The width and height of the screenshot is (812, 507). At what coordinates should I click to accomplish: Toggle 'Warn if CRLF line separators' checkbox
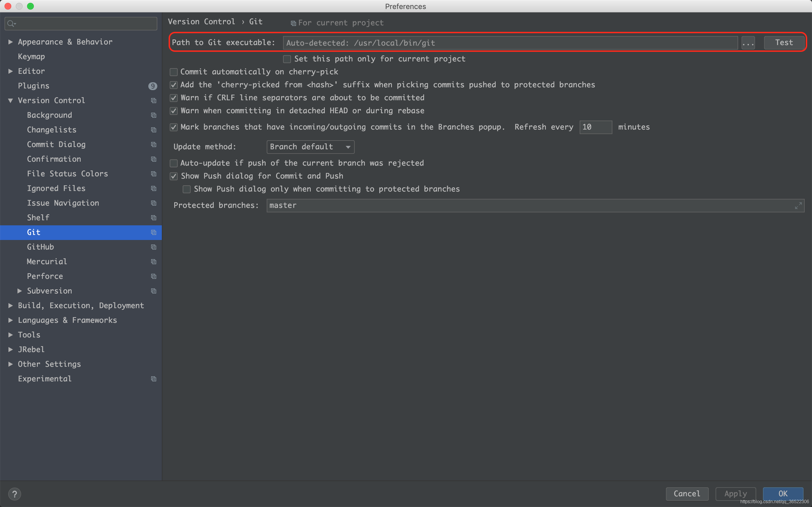click(x=174, y=97)
